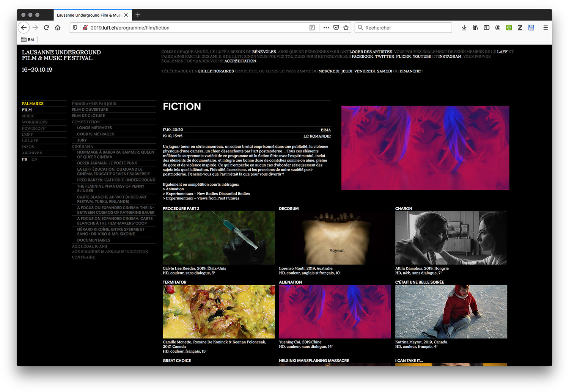
Task: Open WORKSHOPS from the left menu
Action: coord(35,122)
